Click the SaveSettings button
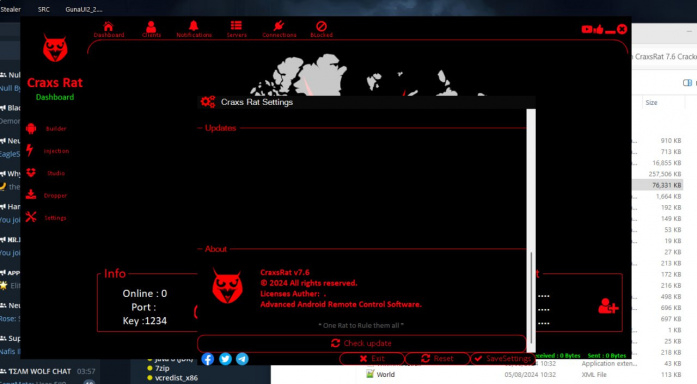The width and height of the screenshot is (697, 384). tap(502, 358)
